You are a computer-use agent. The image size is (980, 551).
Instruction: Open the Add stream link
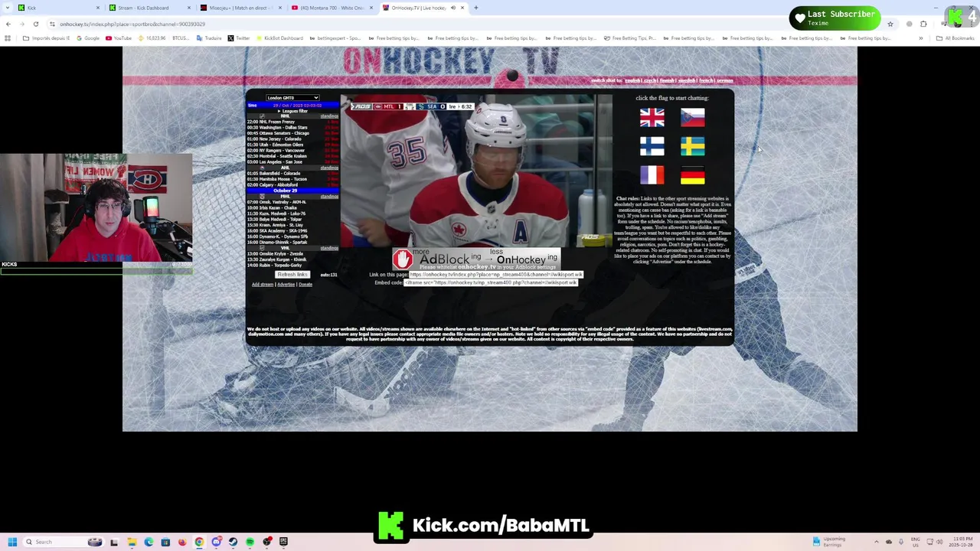[x=263, y=285]
